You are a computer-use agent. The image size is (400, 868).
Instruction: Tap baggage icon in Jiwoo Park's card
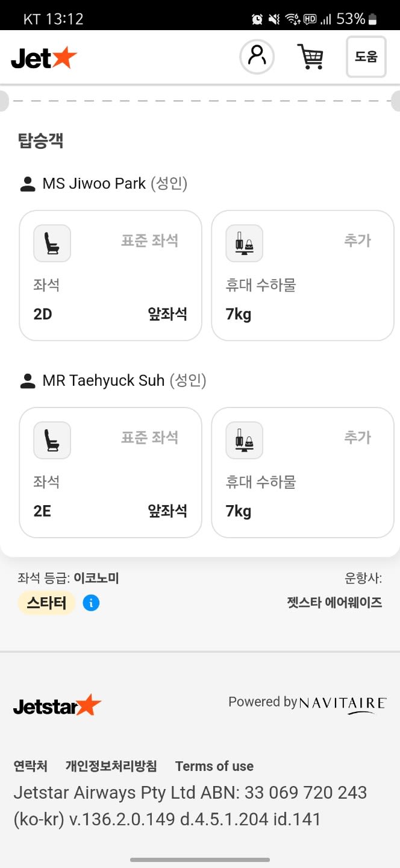[244, 244]
